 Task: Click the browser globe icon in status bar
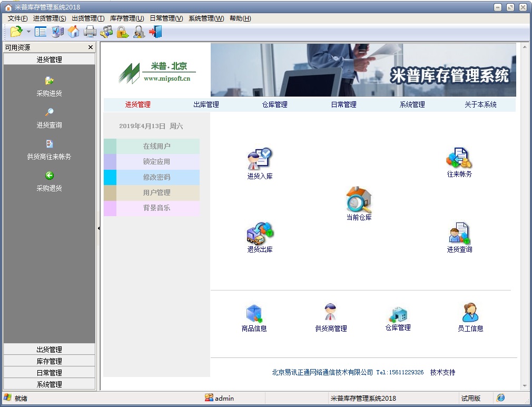click(501, 398)
